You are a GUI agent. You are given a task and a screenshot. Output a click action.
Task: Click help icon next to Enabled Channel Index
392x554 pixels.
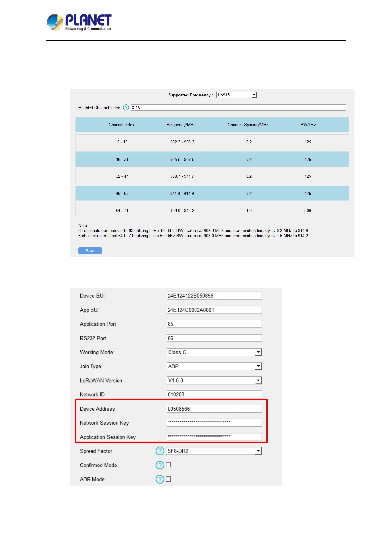(x=126, y=108)
